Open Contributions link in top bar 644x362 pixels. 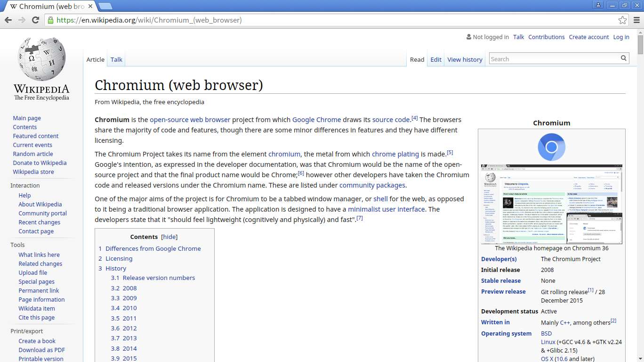click(546, 37)
